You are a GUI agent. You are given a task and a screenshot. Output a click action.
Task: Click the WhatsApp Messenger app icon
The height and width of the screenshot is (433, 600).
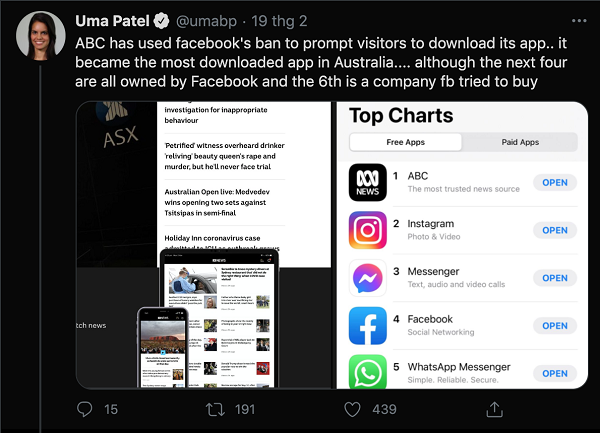tap(367, 372)
